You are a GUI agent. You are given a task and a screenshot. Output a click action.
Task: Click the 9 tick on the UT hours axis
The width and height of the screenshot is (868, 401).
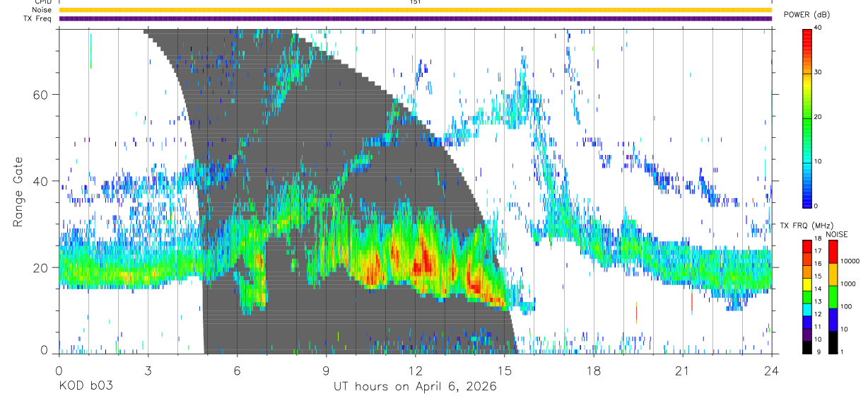(326, 370)
